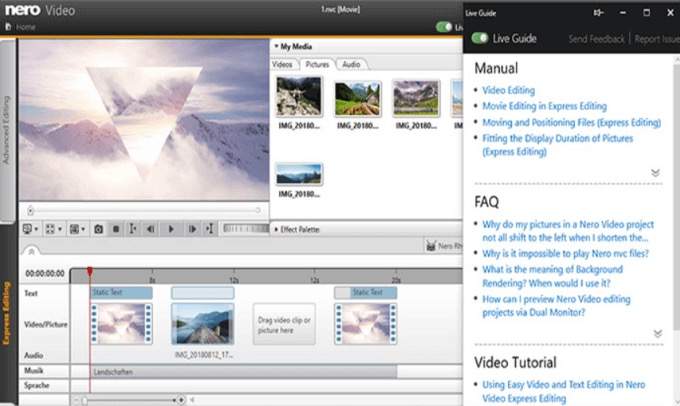Select first Static Text clip on the Text track
680x406 pixels.
click(121, 292)
